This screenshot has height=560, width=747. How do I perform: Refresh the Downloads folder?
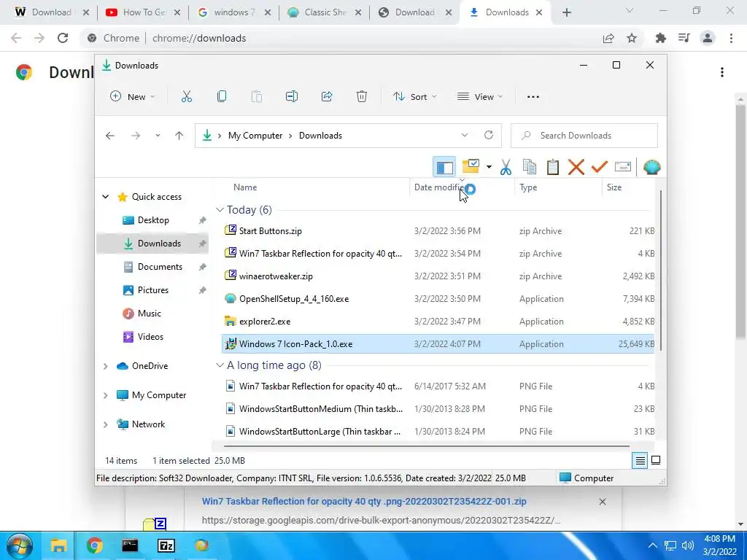[489, 135]
